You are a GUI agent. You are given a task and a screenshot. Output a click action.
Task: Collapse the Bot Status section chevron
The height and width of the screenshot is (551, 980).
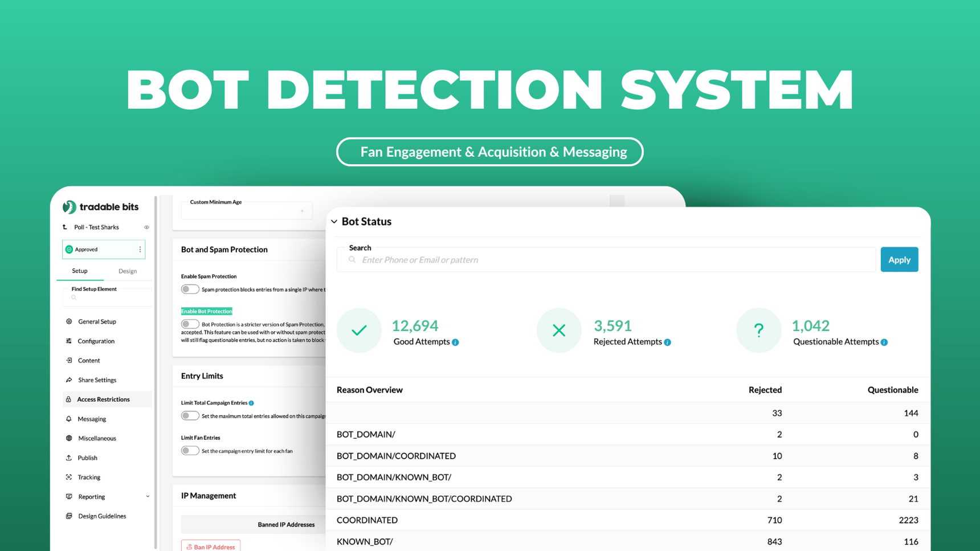(334, 222)
